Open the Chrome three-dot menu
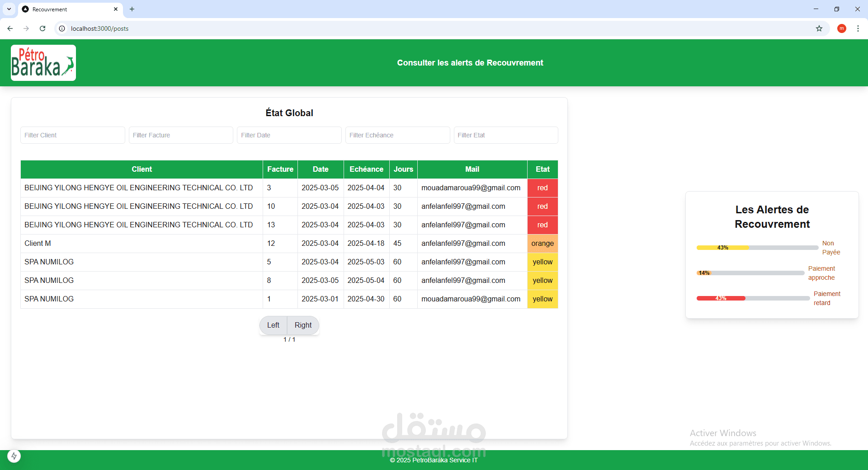The height and width of the screenshot is (470, 868). click(x=858, y=28)
